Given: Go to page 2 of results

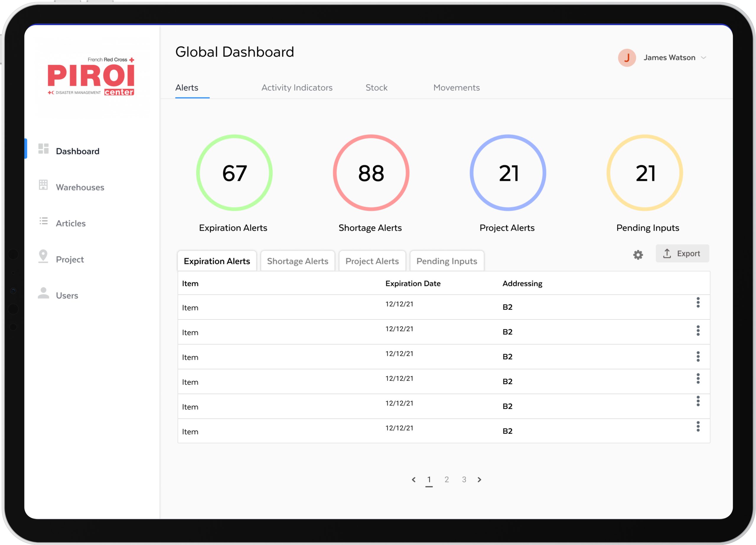Looking at the screenshot, I should (447, 479).
